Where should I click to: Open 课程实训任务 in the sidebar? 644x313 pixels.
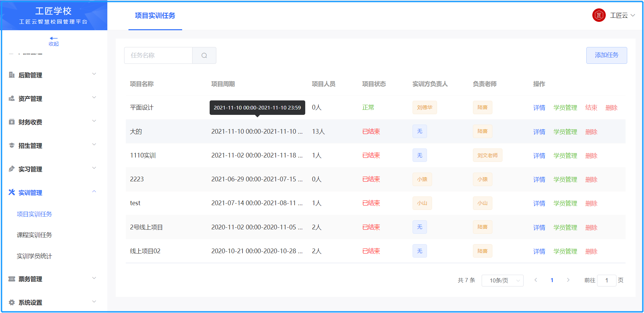(x=34, y=235)
